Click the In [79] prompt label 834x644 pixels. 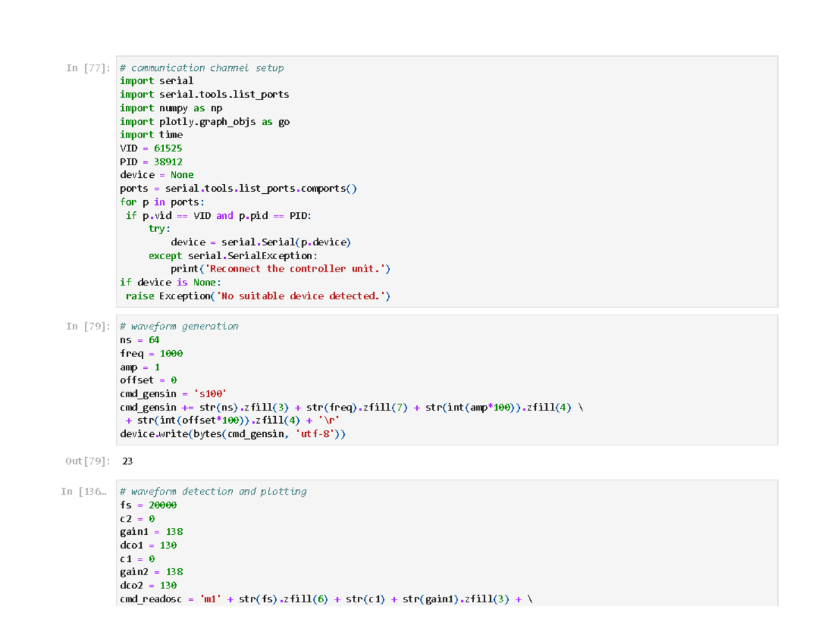click(x=88, y=327)
